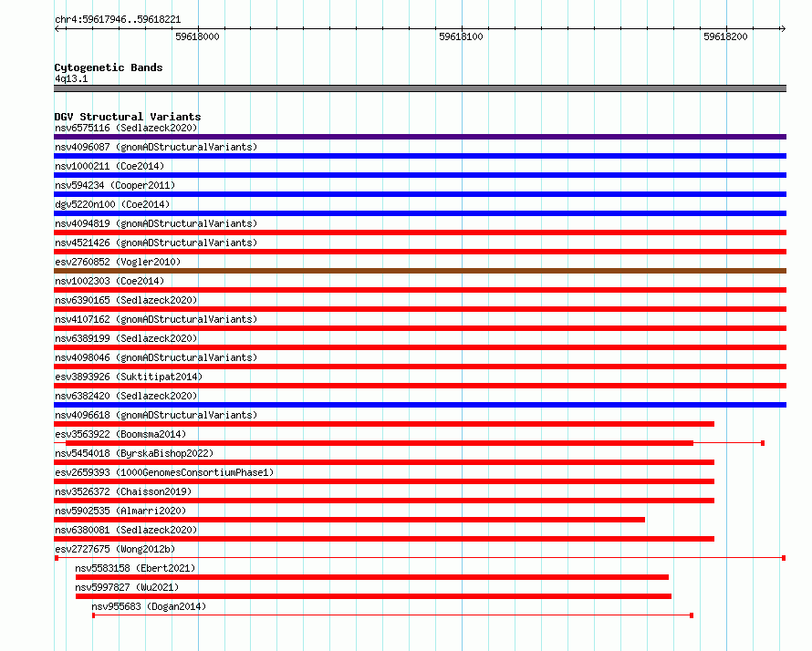Select esv2727675 (Wong2012b) label
The height and width of the screenshot is (651, 812).
click(115, 549)
